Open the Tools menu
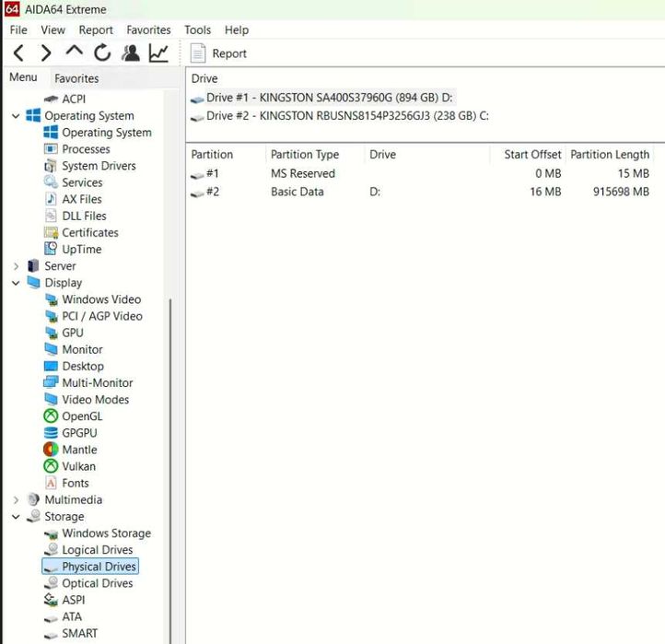This screenshot has height=644, width=665. pyautogui.click(x=197, y=30)
